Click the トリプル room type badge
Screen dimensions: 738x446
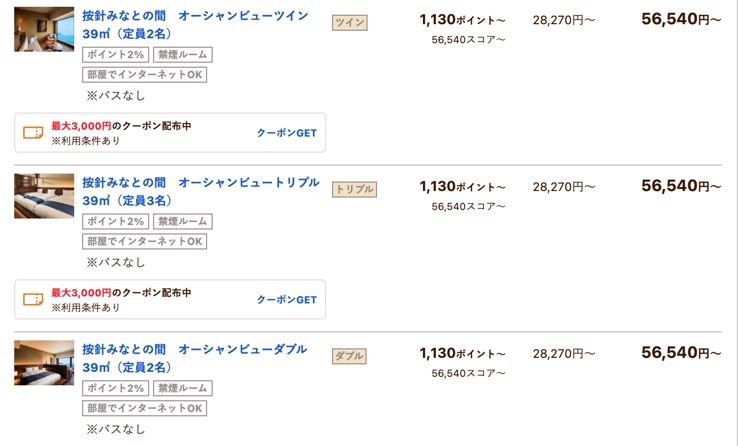tap(354, 189)
